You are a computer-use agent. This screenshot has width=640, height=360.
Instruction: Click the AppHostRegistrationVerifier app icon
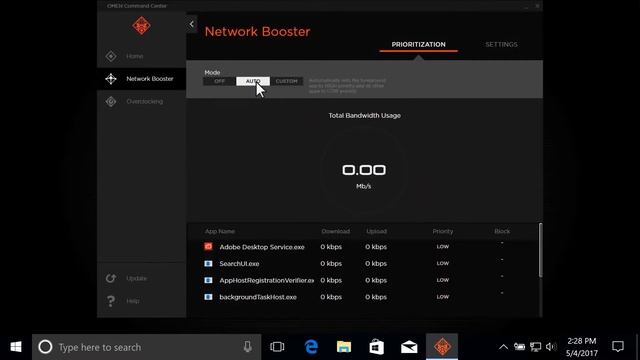[x=208, y=280]
